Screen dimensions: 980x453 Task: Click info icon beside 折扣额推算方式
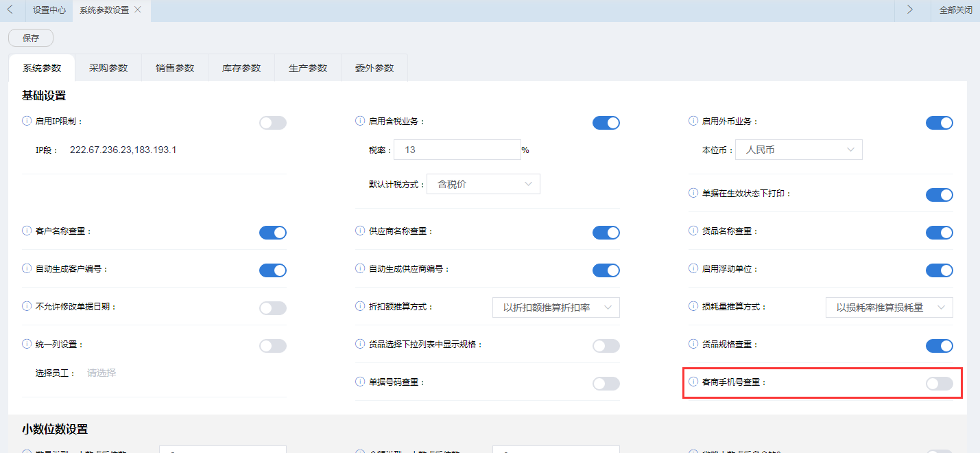360,306
